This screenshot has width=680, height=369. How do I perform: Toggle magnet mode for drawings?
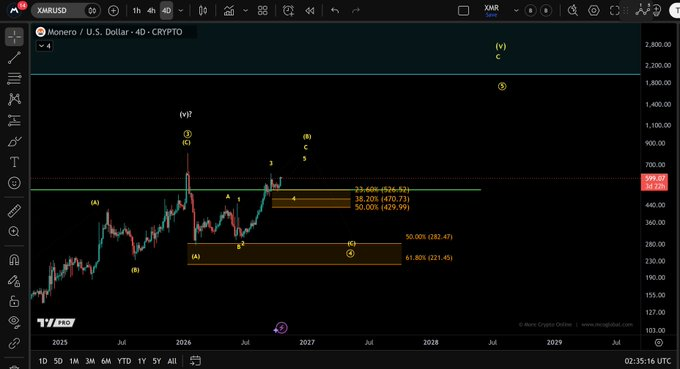[x=14, y=260]
